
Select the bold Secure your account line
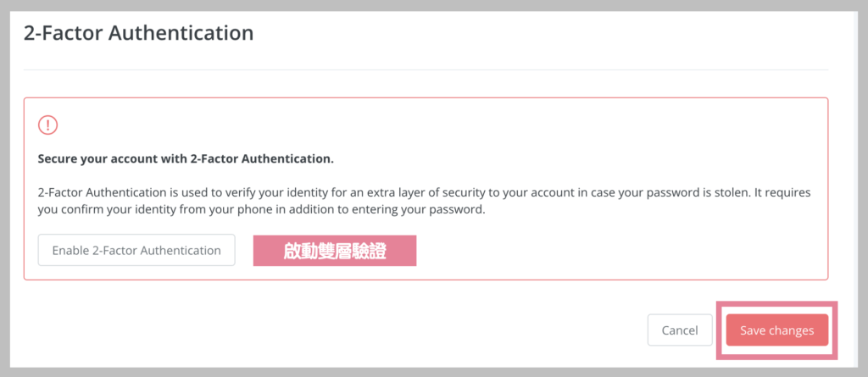[x=186, y=159]
